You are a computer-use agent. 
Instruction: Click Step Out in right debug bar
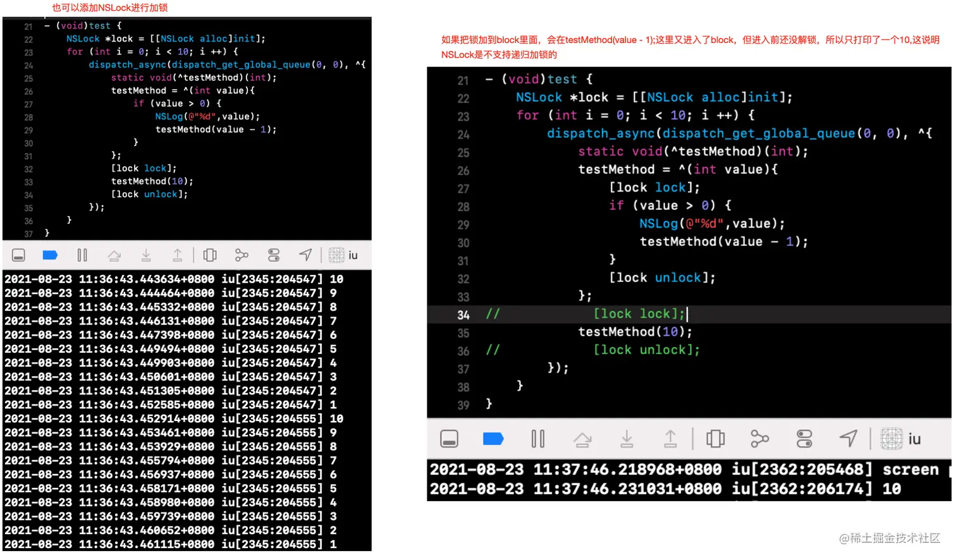pyautogui.click(x=671, y=439)
